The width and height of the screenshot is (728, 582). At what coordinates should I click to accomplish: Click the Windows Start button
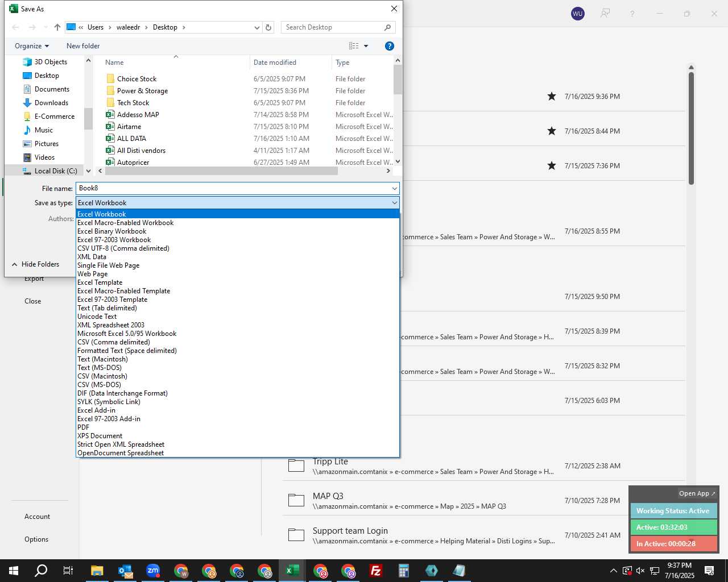point(14,571)
